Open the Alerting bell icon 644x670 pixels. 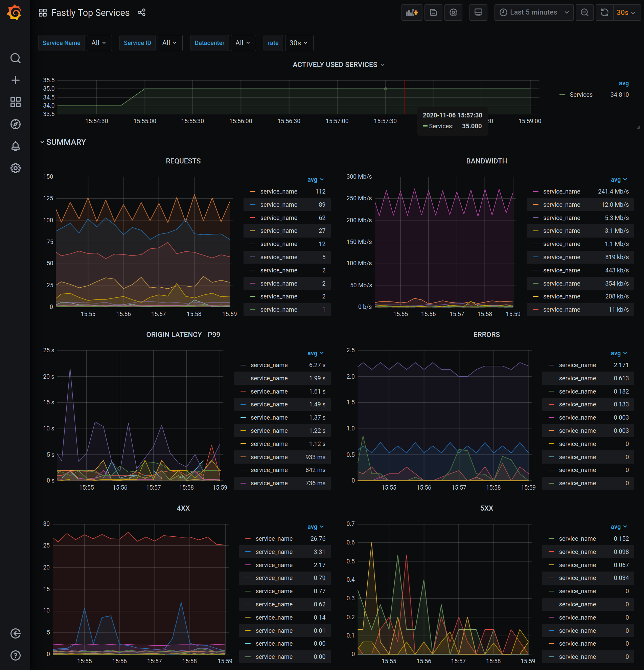point(15,146)
